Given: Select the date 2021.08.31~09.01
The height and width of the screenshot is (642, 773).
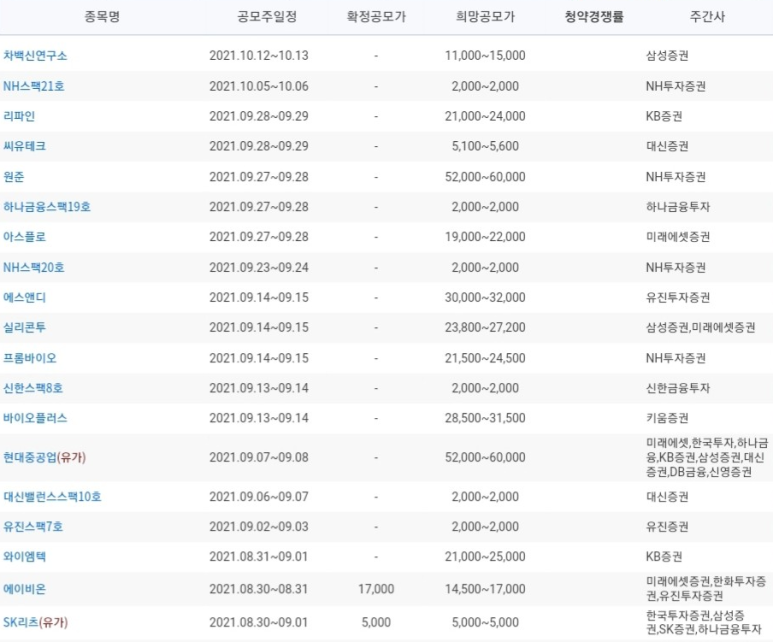Looking at the screenshot, I should 259,557.
